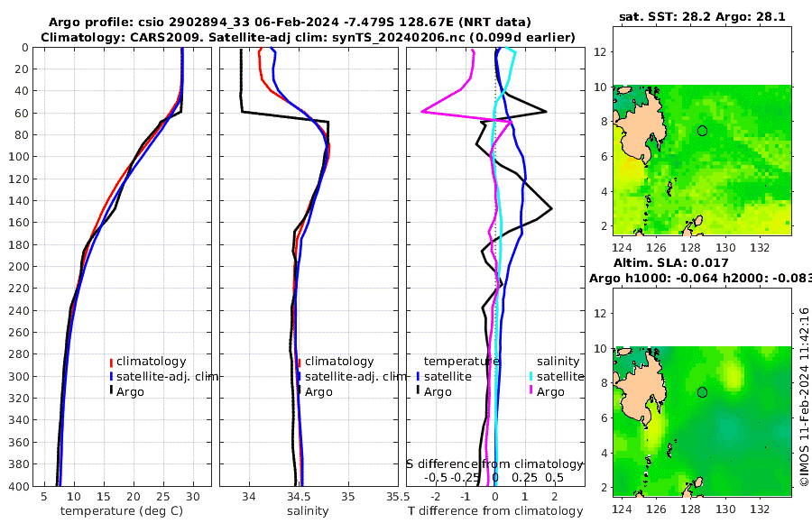This screenshot has width=812, height=523.
Task: Click the IMOS timestamp vertical text
Action: [x=804, y=397]
